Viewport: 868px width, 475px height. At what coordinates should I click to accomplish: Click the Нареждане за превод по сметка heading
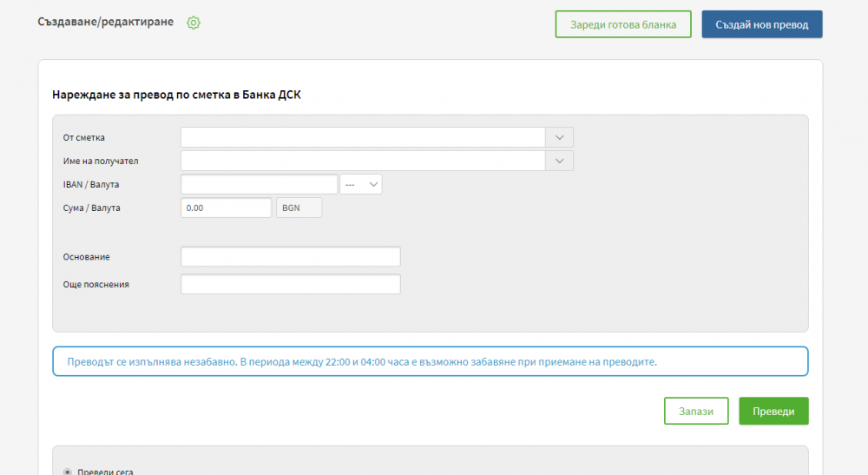[176, 95]
